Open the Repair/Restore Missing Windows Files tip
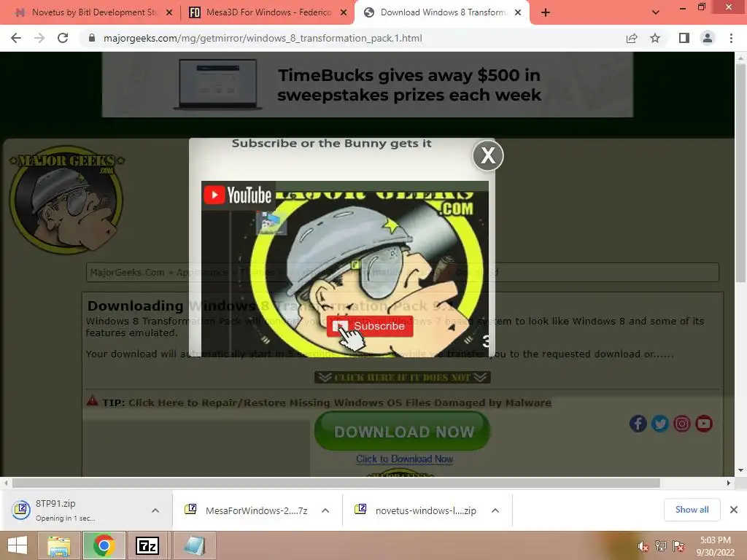This screenshot has height=560, width=747. (340, 402)
